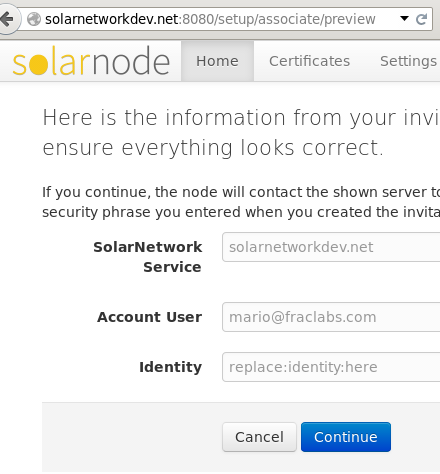The height and width of the screenshot is (474, 440).
Task: Open the URL history dropdown arrow
Action: 404,19
